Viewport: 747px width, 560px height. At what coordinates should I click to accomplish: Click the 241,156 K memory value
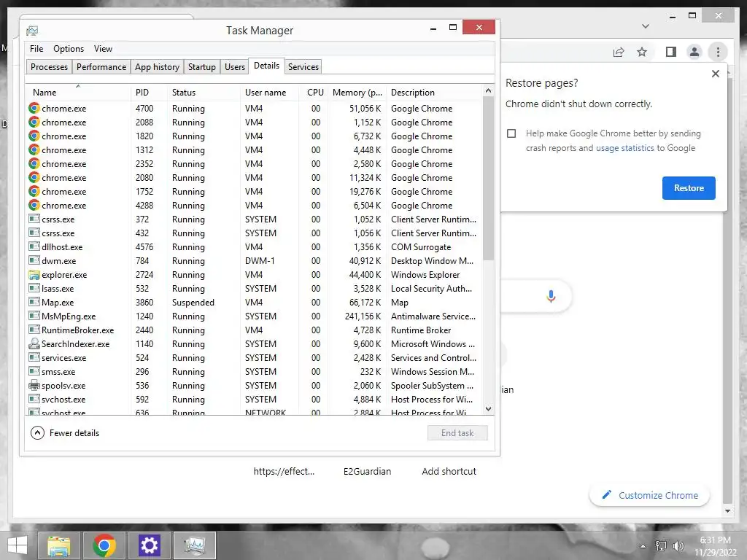(363, 316)
